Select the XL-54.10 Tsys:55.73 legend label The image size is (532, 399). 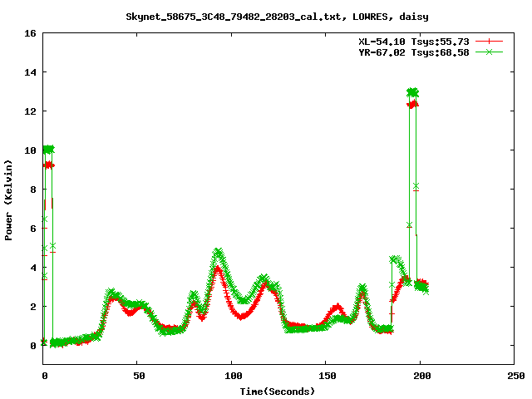(414, 42)
